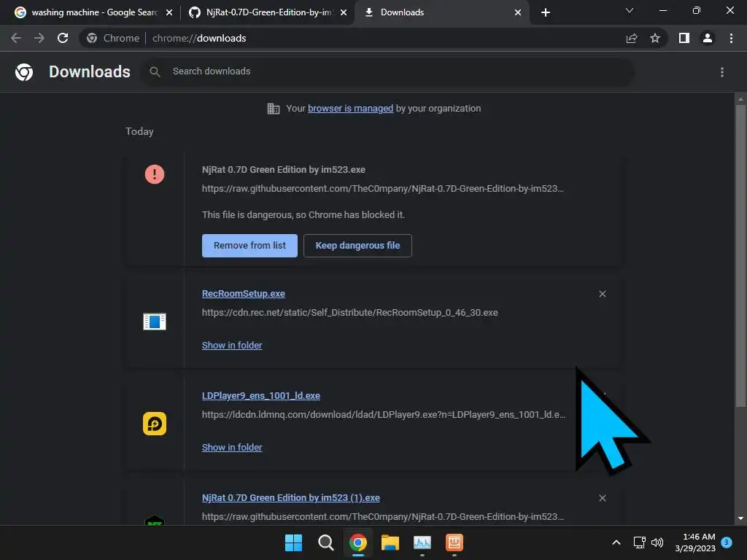Viewport: 747px width, 560px height.
Task: Click the Remove from list button
Action: point(249,245)
